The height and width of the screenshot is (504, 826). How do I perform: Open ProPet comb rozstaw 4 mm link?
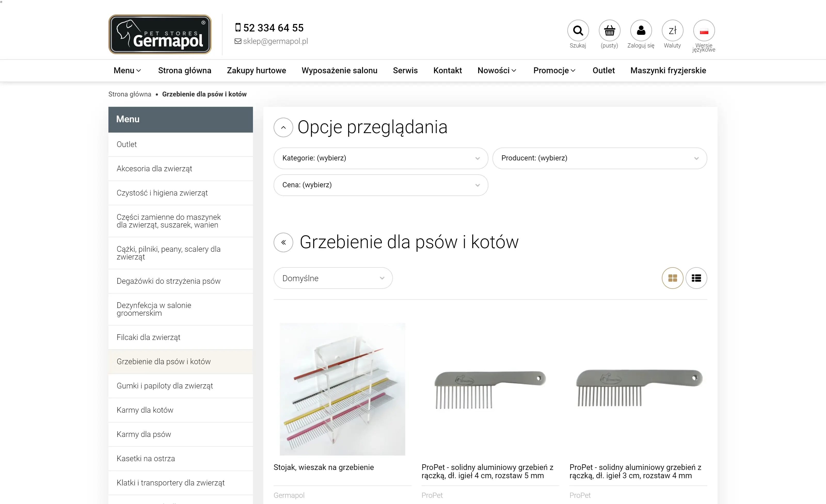click(635, 472)
